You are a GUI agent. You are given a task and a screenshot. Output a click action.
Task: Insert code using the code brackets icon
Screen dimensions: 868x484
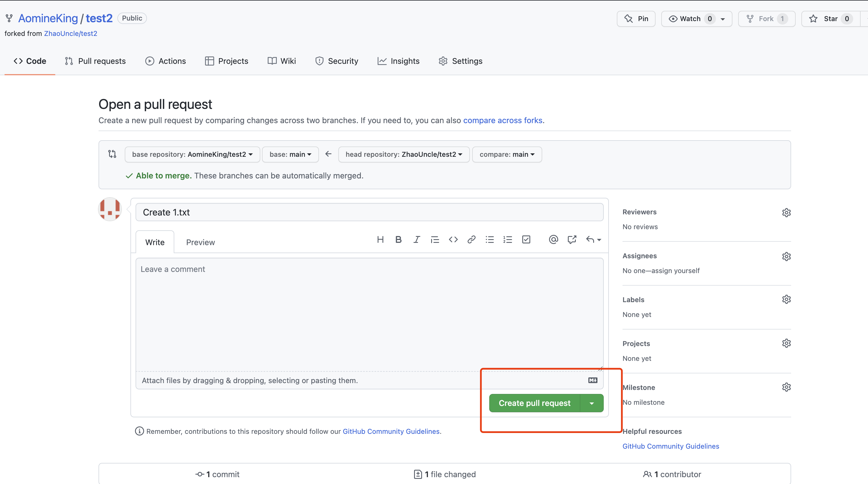453,239
